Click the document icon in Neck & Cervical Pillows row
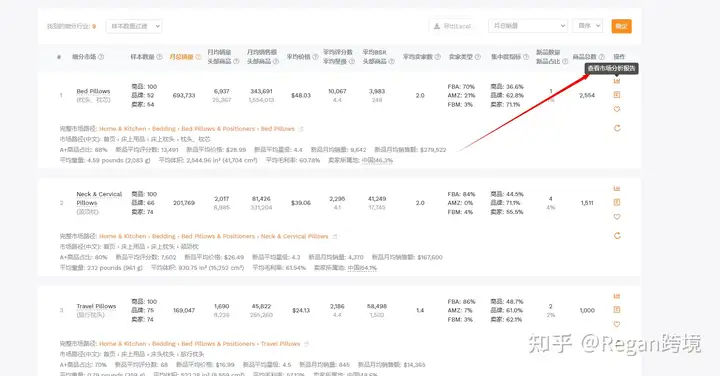This screenshot has width=720, height=376. click(617, 202)
